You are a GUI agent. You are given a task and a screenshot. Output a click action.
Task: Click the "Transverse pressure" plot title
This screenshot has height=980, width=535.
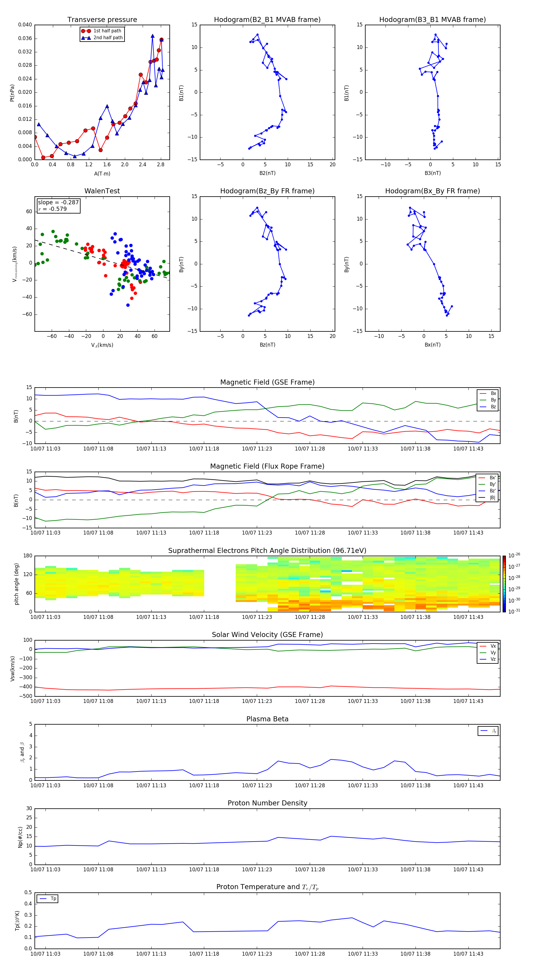pyautogui.click(x=102, y=20)
